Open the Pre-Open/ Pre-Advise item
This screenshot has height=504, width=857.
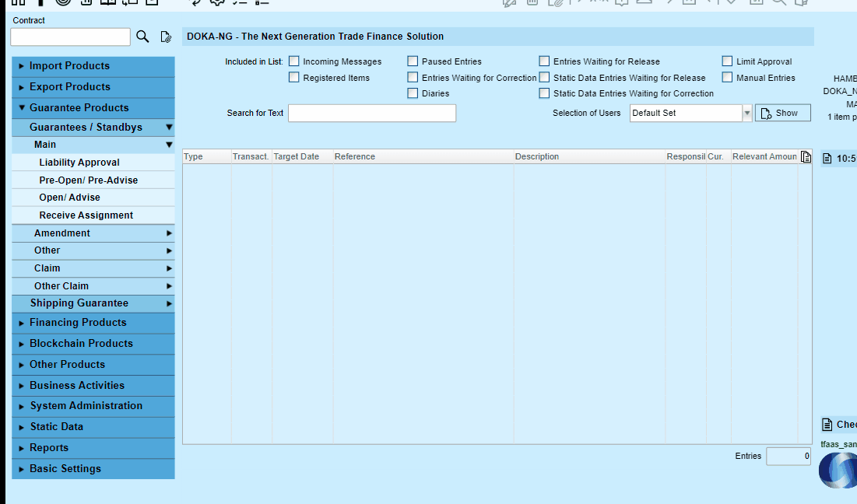coord(93,180)
